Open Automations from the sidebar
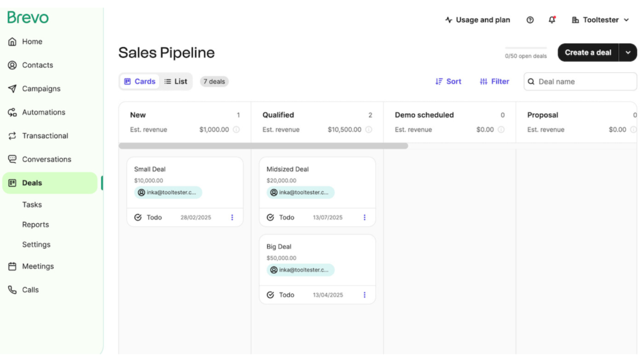Screen dimensions: 644x362 click(13, 112)
